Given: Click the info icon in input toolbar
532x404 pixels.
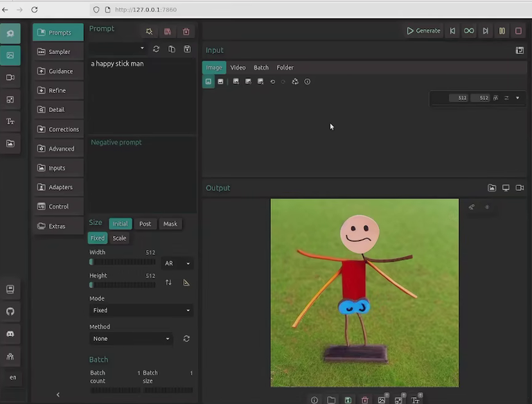Looking at the screenshot, I should tap(308, 82).
